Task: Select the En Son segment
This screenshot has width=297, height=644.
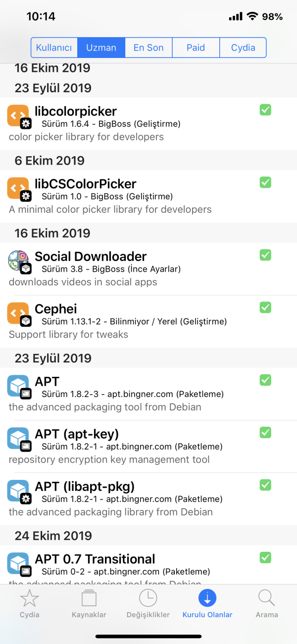Action: [x=148, y=48]
